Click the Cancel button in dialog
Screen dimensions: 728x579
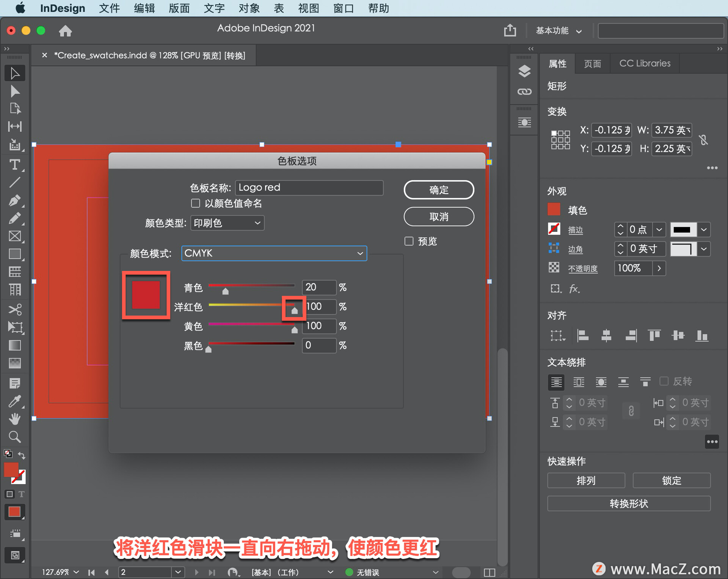pyautogui.click(x=439, y=217)
